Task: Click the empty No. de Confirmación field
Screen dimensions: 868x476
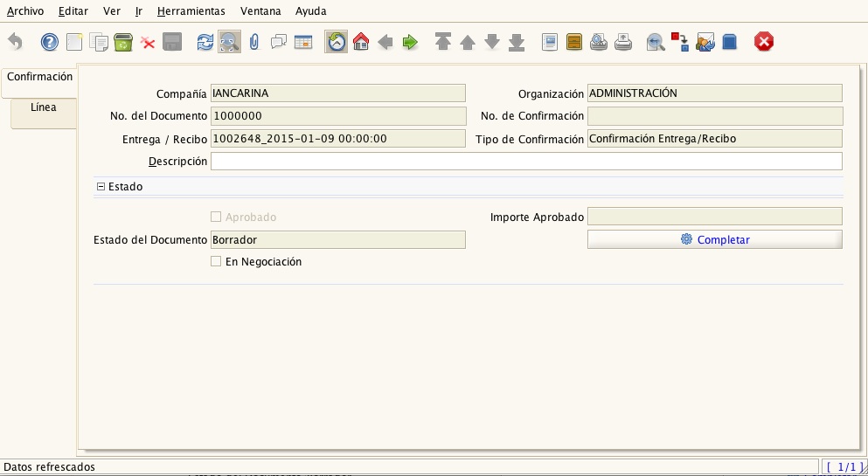Action: coord(715,116)
